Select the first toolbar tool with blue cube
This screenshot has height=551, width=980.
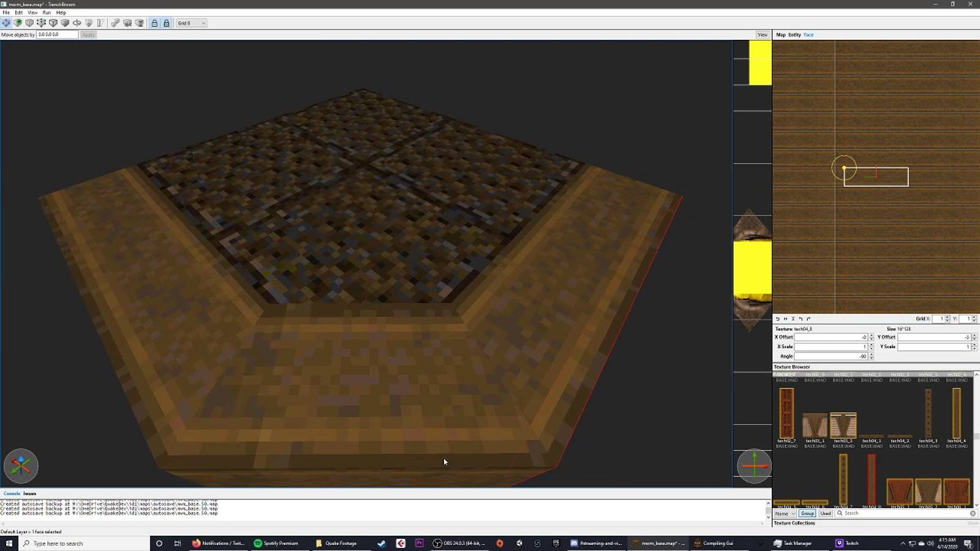(6, 23)
